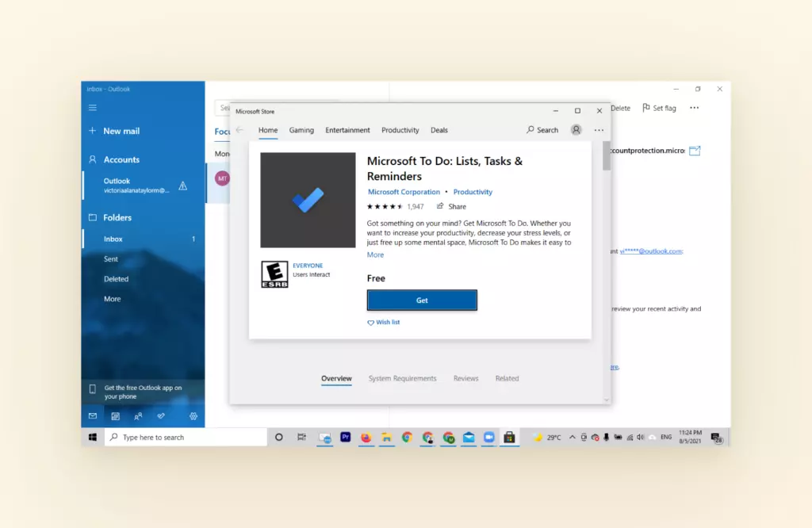Click the account warning triangle icon
The width and height of the screenshot is (812, 528).
(183, 186)
